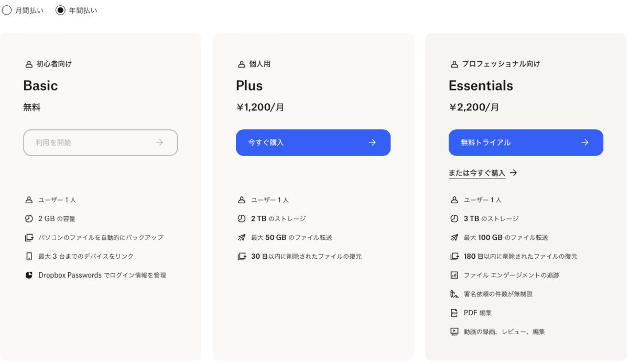This screenshot has width=629, height=364.
Task: Click the 3 TB のストレージ text
Action: [x=491, y=219]
